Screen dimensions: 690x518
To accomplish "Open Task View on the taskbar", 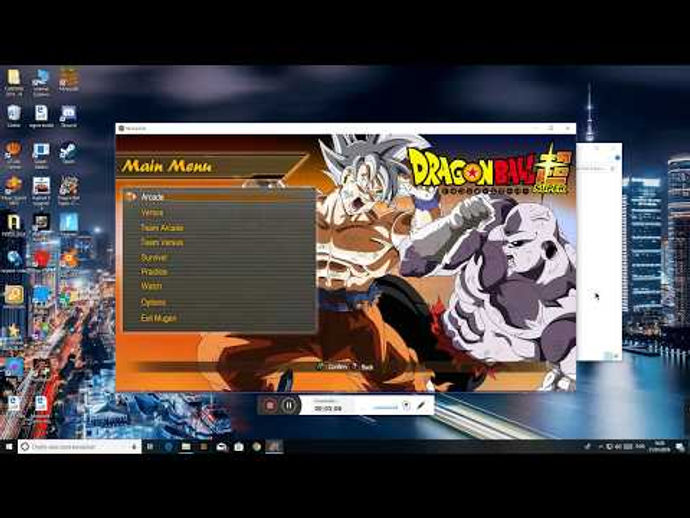I will point(150,447).
